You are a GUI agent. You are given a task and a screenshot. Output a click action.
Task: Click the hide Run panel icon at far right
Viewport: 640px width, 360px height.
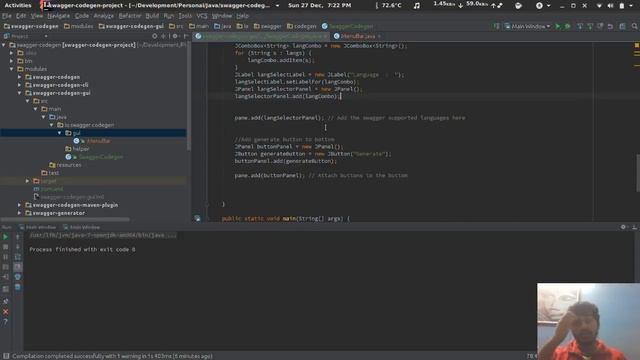click(634, 227)
